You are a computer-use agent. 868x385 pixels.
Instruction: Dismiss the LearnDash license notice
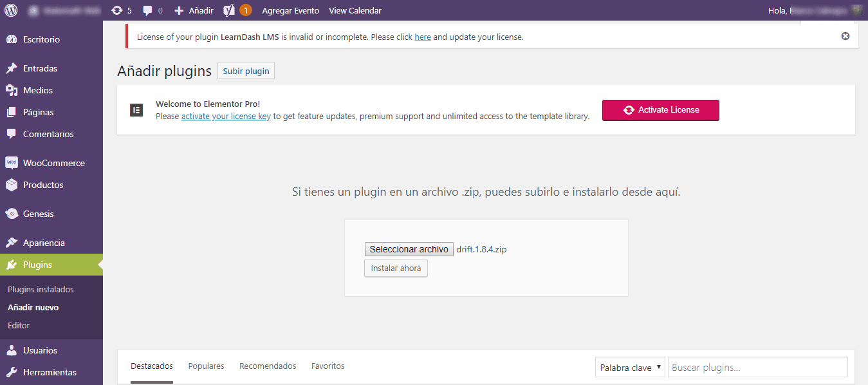click(845, 37)
